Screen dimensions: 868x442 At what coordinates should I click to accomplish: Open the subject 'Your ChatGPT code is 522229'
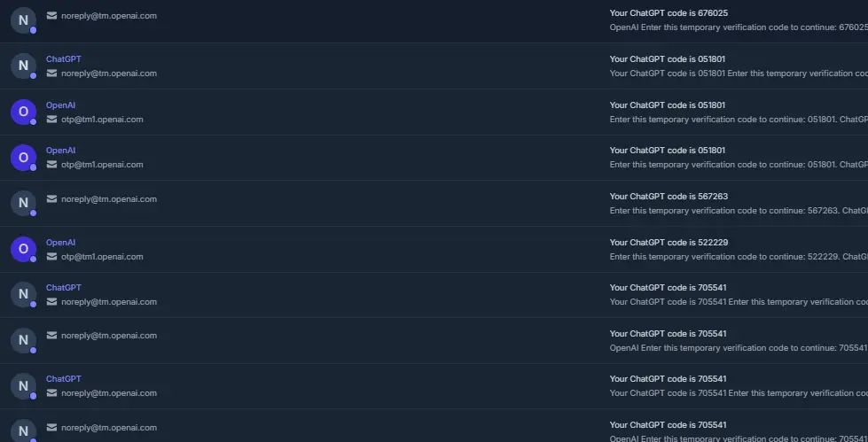[669, 243]
